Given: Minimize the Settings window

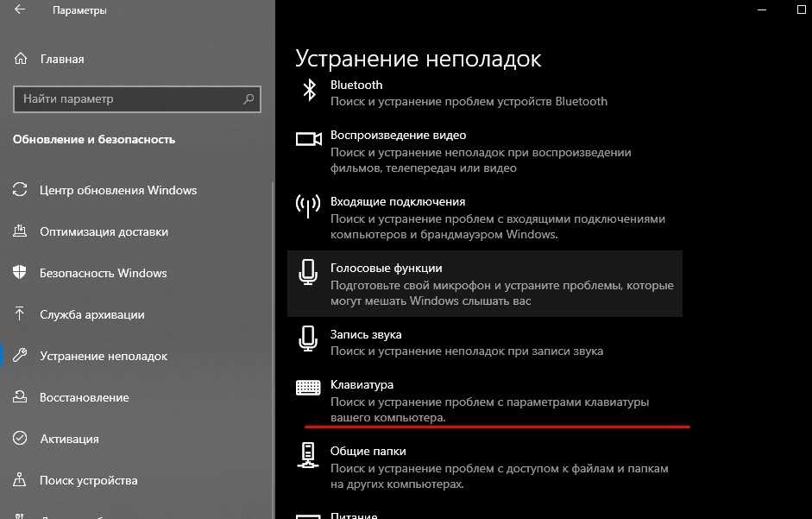Looking at the screenshot, I should [x=761, y=9].
